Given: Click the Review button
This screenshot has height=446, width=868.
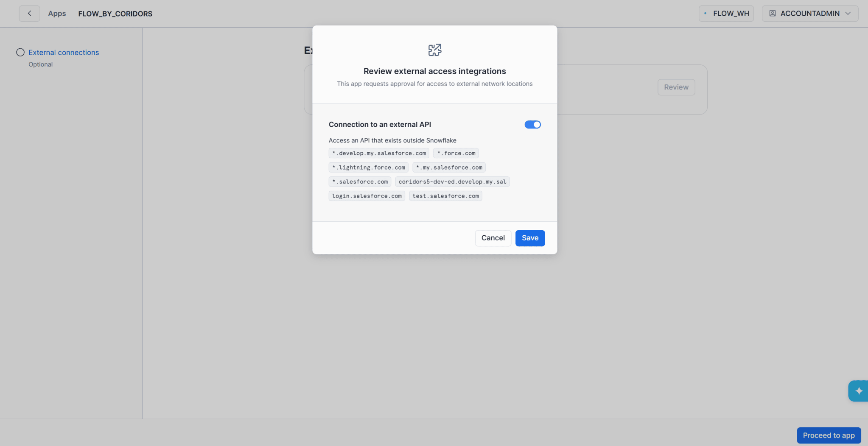Looking at the screenshot, I should [x=676, y=87].
